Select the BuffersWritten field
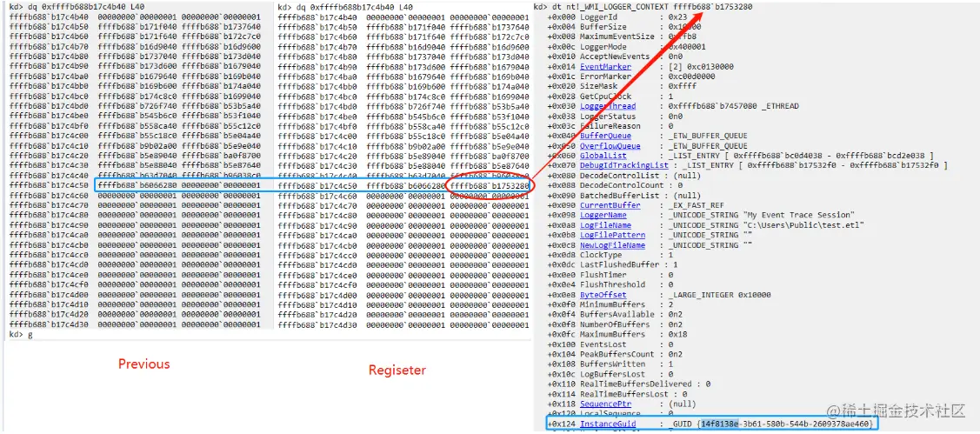This screenshot has width=980, height=434. pyautogui.click(x=610, y=364)
